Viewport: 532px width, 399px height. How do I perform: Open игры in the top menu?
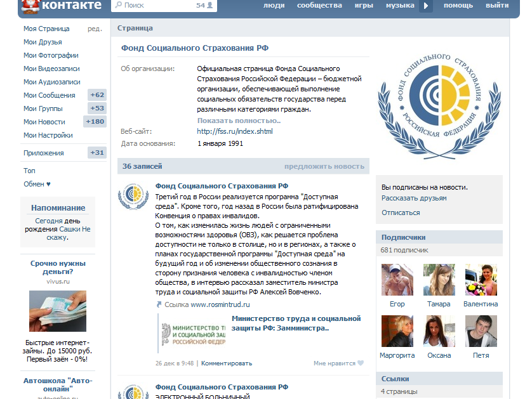364,5
